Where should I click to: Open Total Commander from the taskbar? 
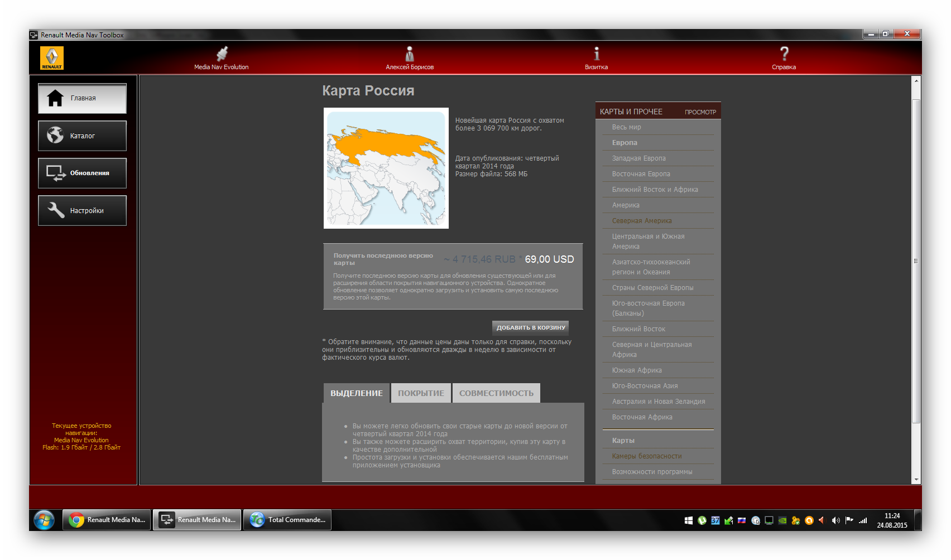tap(287, 520)
